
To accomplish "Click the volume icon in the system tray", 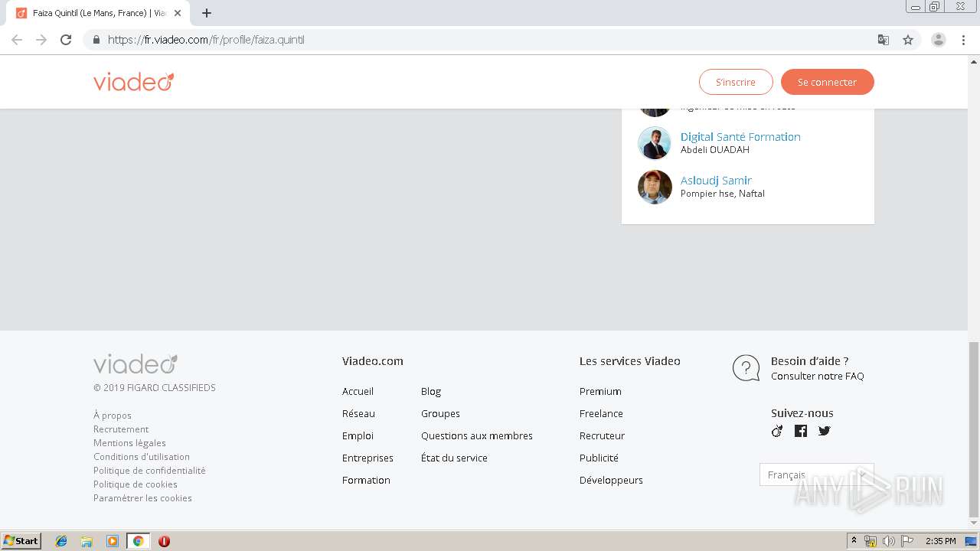I will (x=889, y=541).
